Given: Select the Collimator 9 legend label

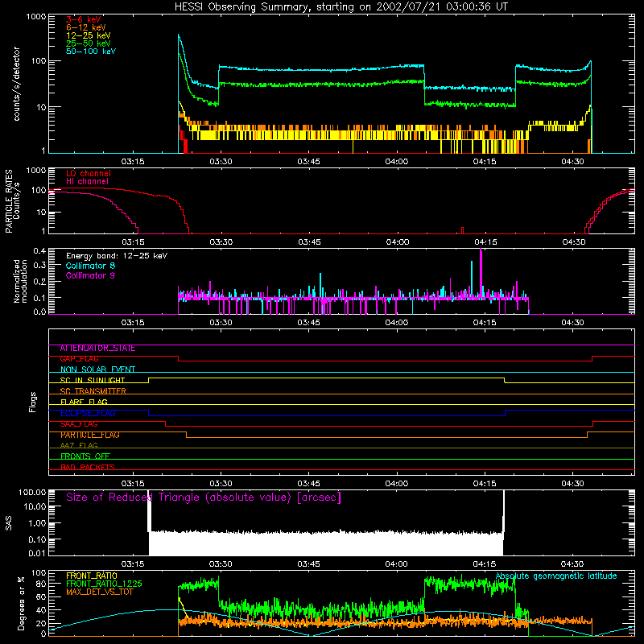Looking at the screenshot, I should coord(90,275).
